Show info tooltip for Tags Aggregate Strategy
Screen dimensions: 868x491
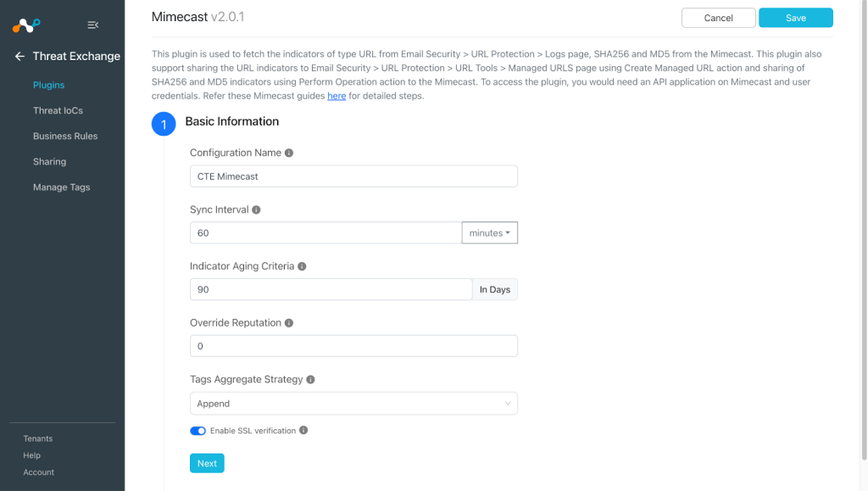tap(310, 379)
